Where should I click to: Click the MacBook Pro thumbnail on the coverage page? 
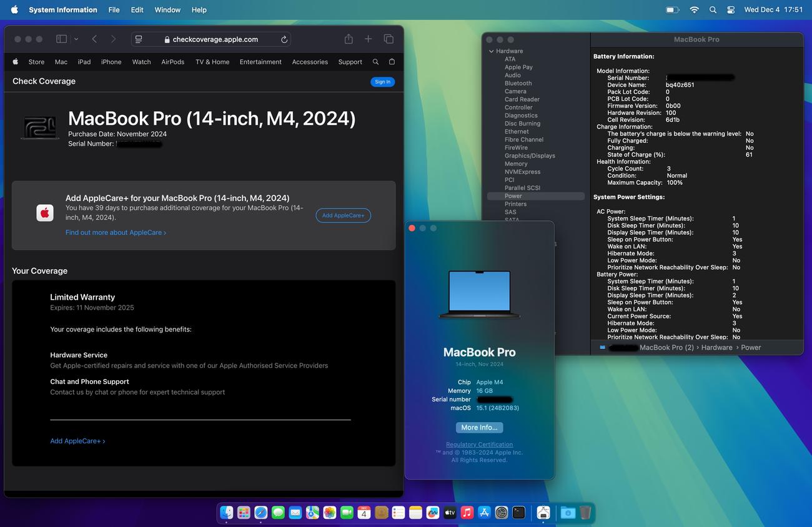point(40,127)
